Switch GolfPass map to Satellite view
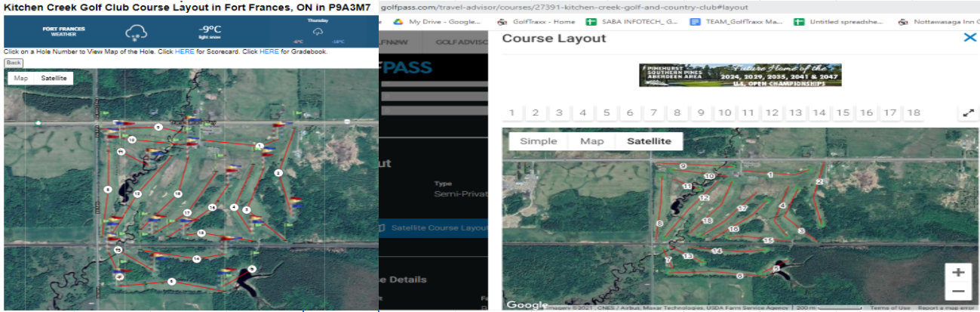Screen dimensions: 980x312 point(650,141)
